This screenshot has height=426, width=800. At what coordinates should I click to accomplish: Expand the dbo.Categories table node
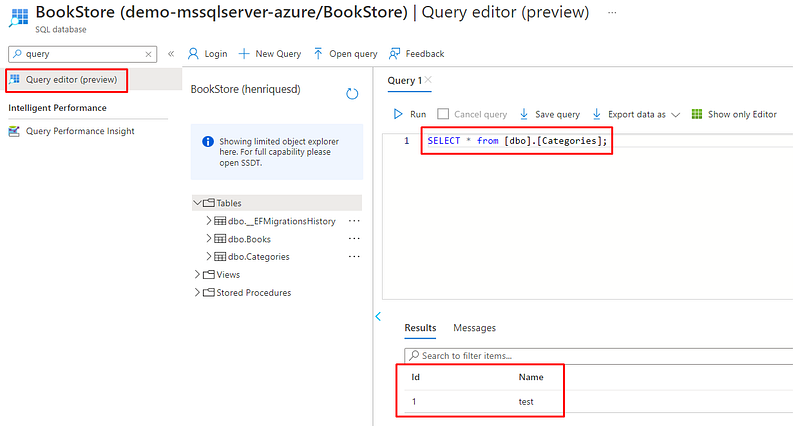click(209, 256)
